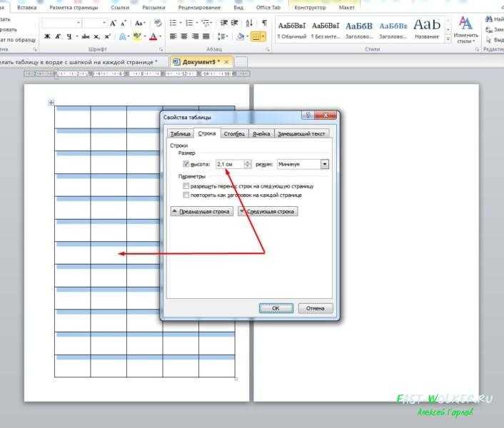Switch to the Замещающий текст tab

[x=301, y=134]
